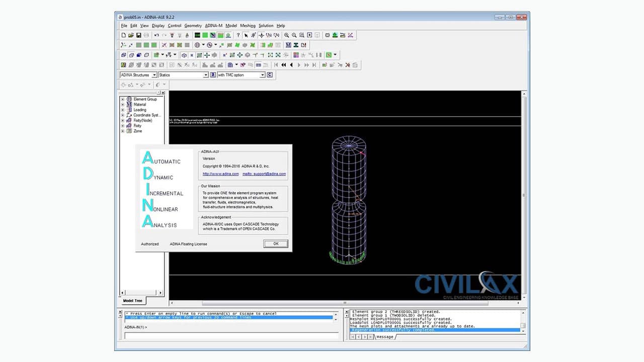This screenshot has width=644, height=362.
Task: Click the http://www.adina.com link
Action: 220,174
